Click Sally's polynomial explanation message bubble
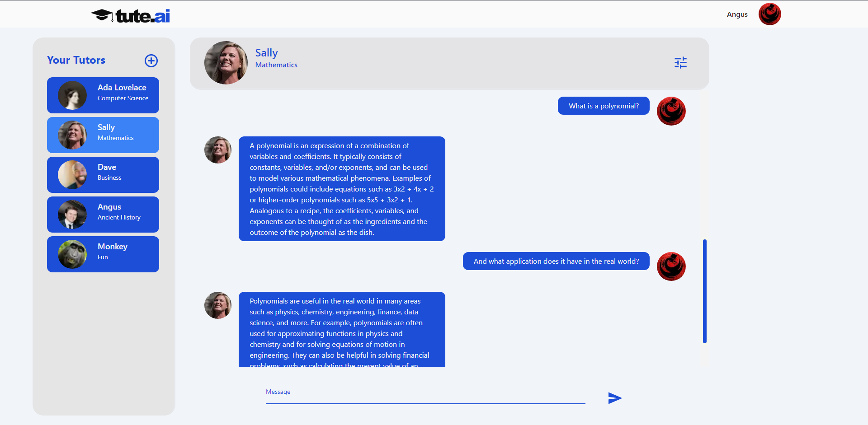This screenshot has width=868, height=425. pos(342,189)
